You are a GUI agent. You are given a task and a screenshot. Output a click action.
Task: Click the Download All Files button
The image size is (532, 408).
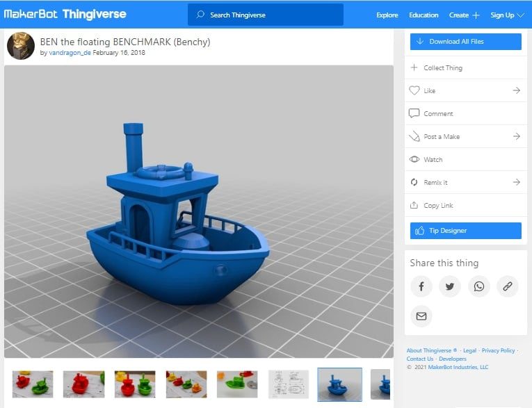[x=465, y=42]
